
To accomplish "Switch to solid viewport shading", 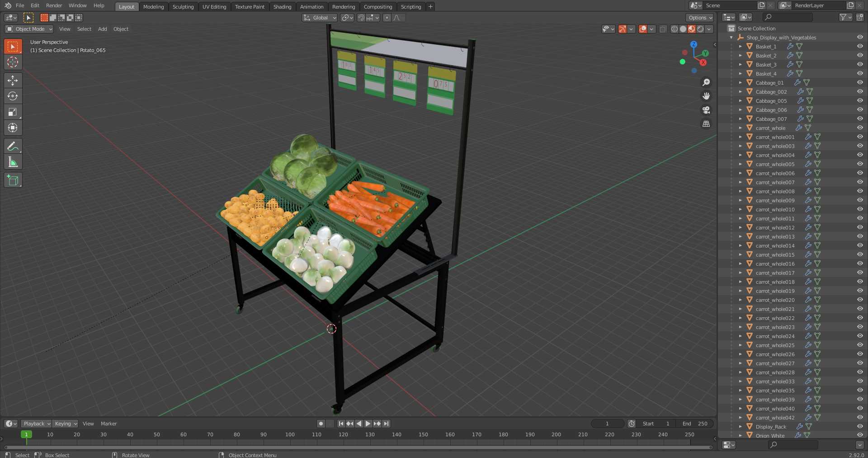I will [x=683, y=29].
